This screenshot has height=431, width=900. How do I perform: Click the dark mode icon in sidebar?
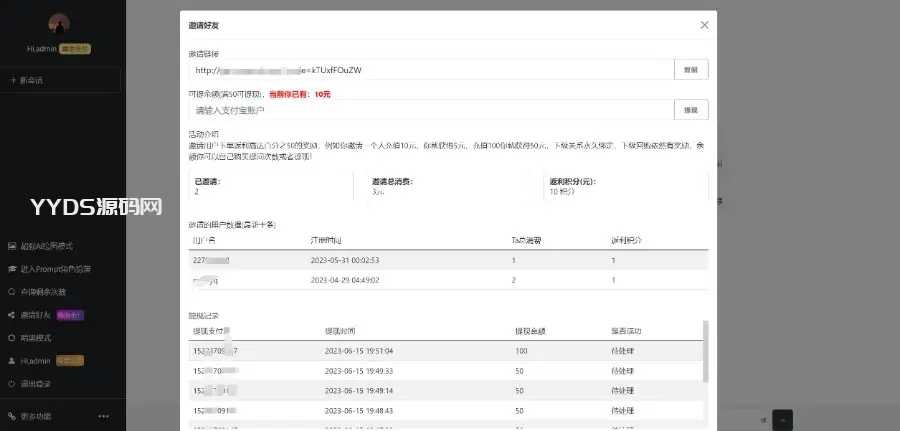click(x=12, y=338)
